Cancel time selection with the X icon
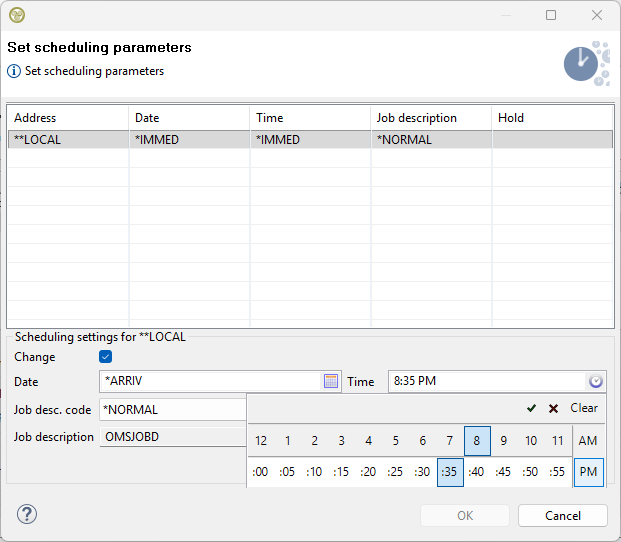The image size is (621, 542). [553, 408]
